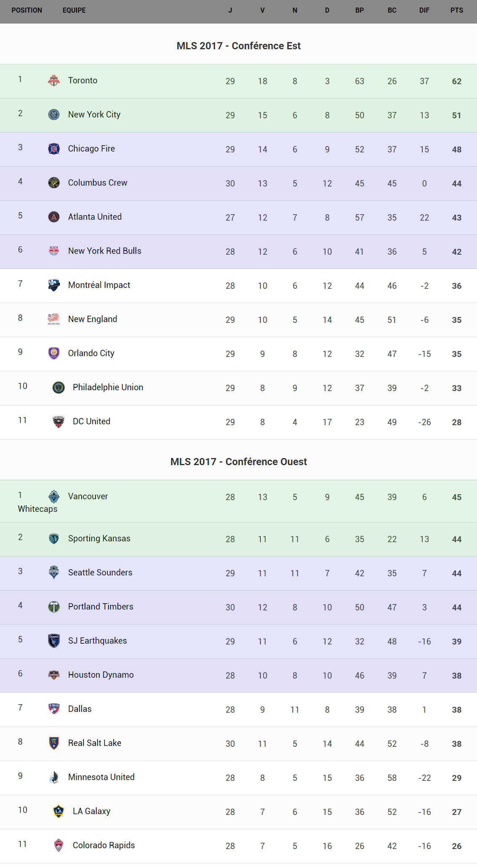The width and height of the screenshot is (477, 868).
Task: Click the Conférence Ouest section heading
Action: click(x=238, y=462)
